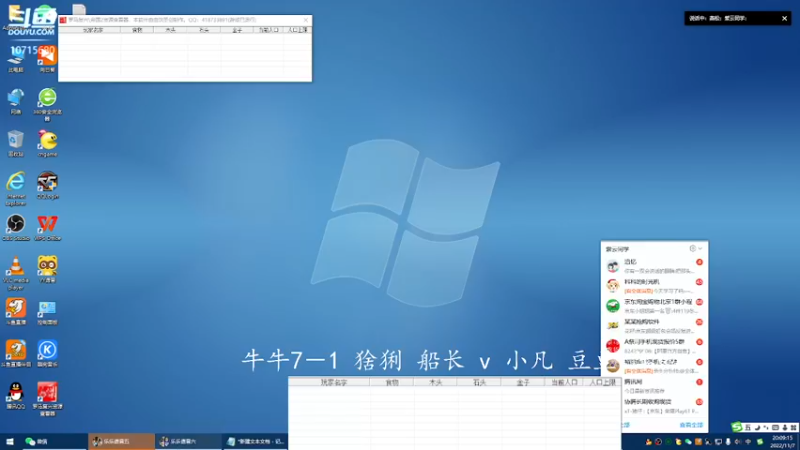Open the taskbar clock showing 20:09:15
Viewport: 800px width, 450px height.
(x=783, y=442)
